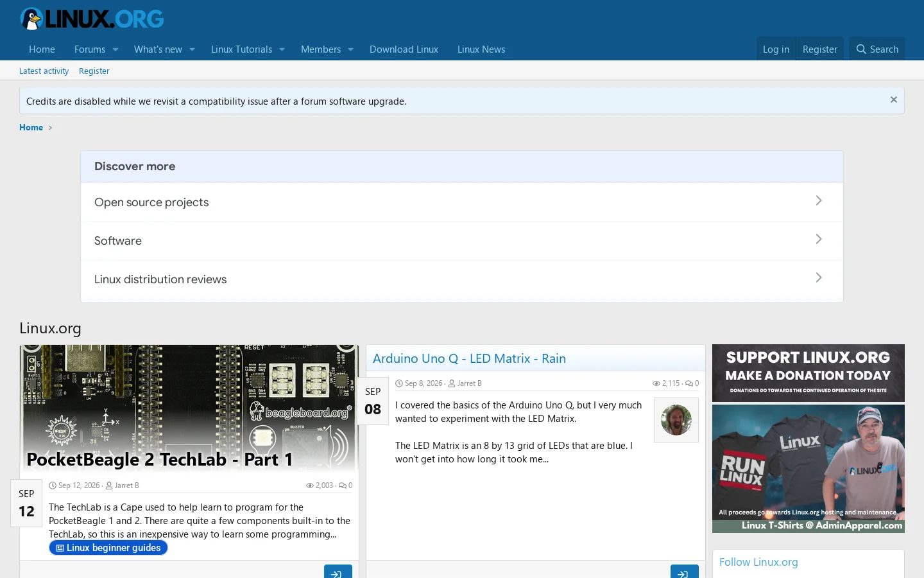Image resolution: width=924 pixels, height=578 pixels.
Task: Open the Linux T-Shirts AdminApparel ad
Action: 809,469
